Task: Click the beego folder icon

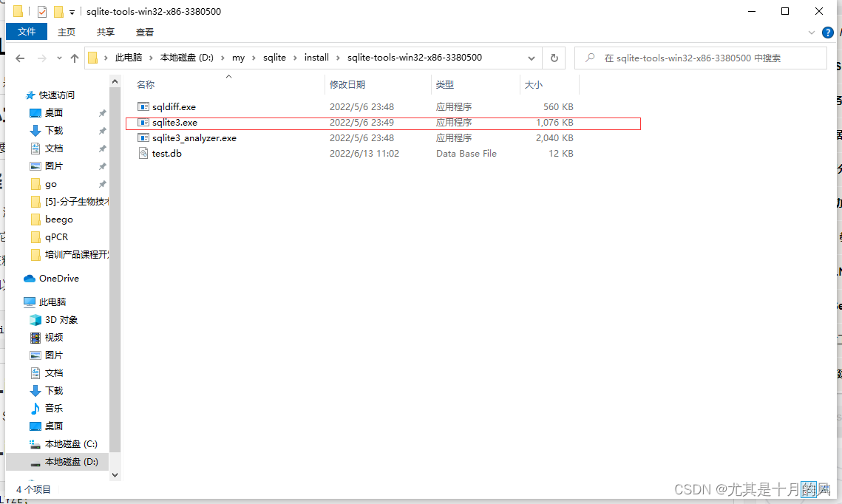Action: click(35, 219)
